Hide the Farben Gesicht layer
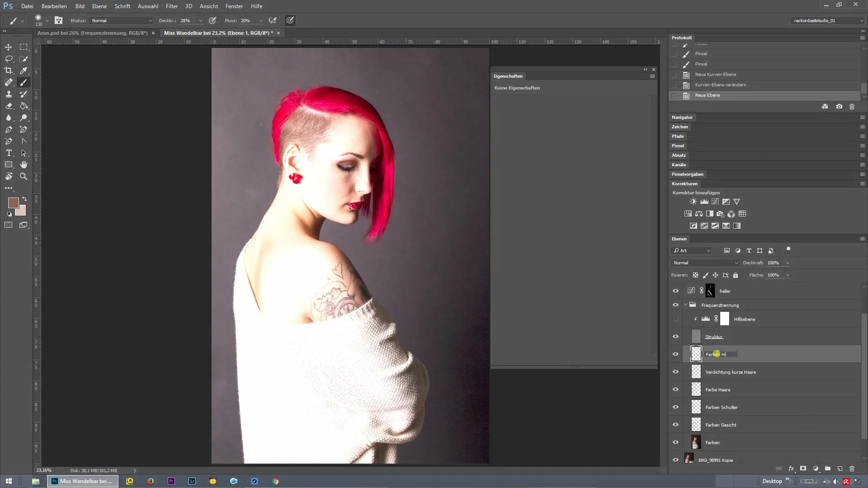 click(675, 425)
